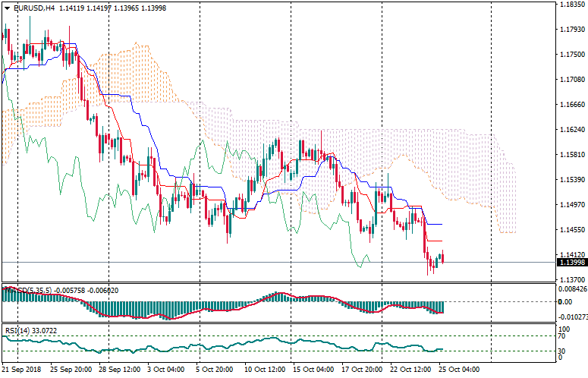This screenshot has height=378, width=588.
Task: Click the RSI 70 level label
Action: pyautogui.click(x=563, y=336)
